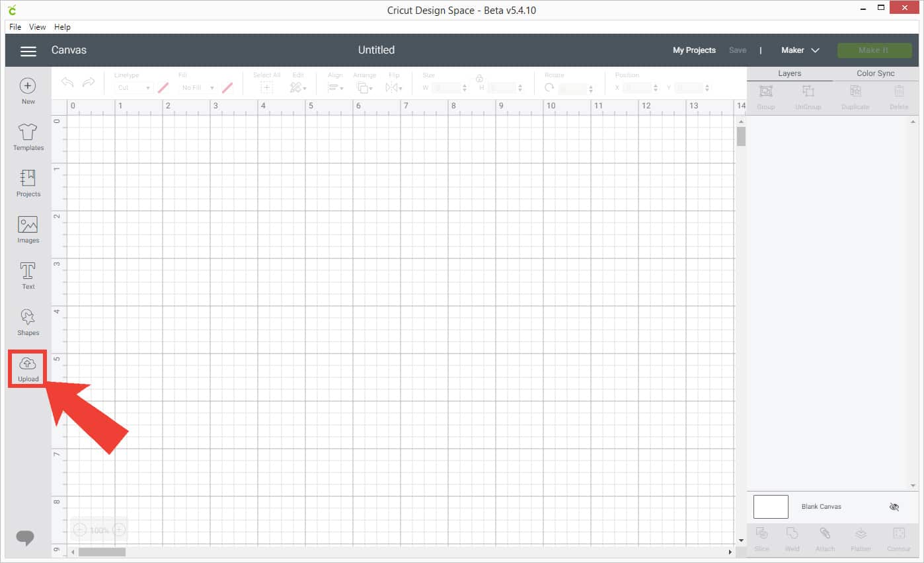This screenshot has width=924, height=563.
Task: Open the hamburger menu
Action: tap(28, 51)
